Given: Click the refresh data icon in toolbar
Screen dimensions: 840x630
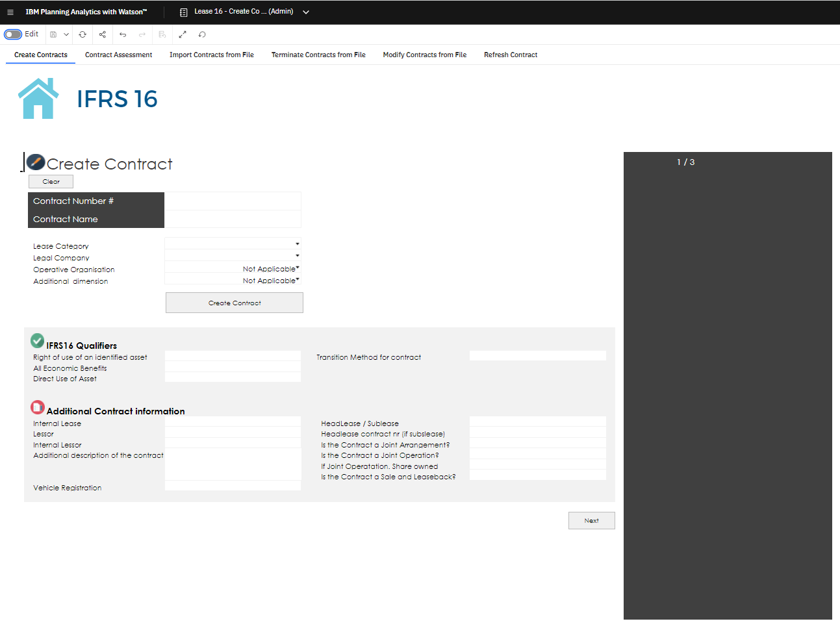Looking at the screenshot, I should pos(83,34).
